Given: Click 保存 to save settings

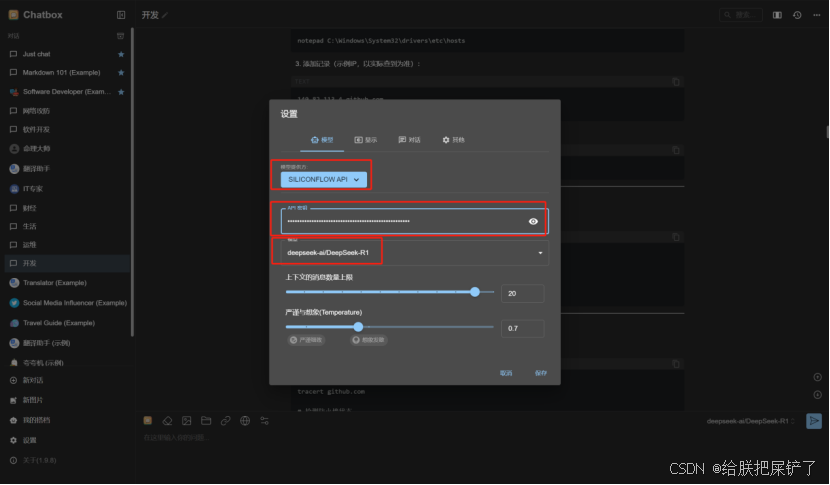Looking at the screenshot, I should coord(540,373).
